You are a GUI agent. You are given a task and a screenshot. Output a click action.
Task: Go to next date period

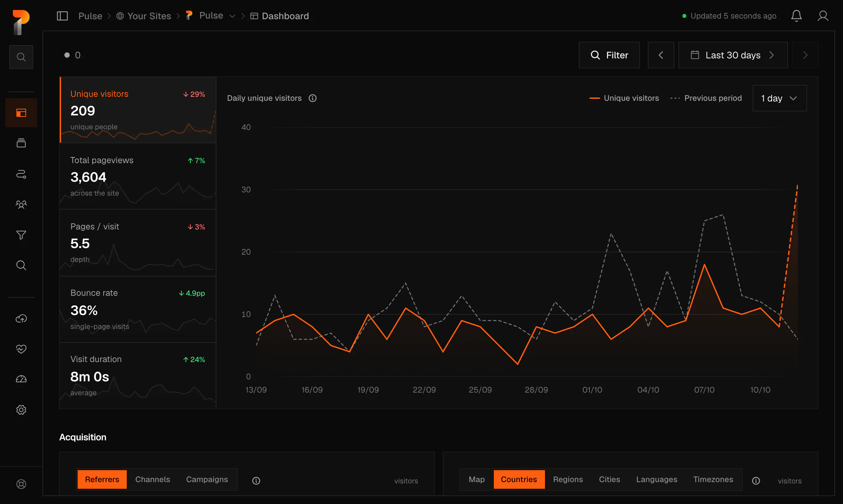pyautogui.click(x=805, y=55)
